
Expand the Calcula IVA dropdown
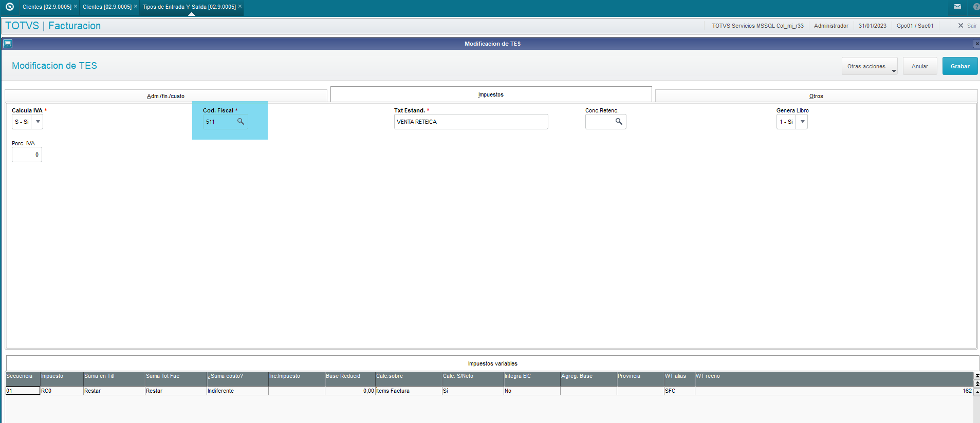38,122
